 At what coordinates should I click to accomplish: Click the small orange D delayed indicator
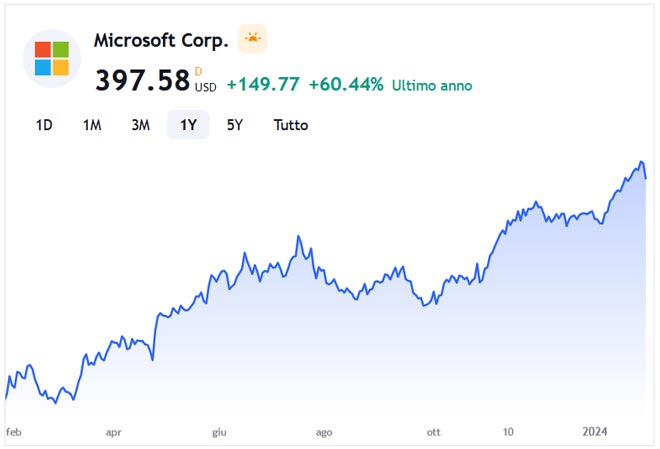(198, 70)
